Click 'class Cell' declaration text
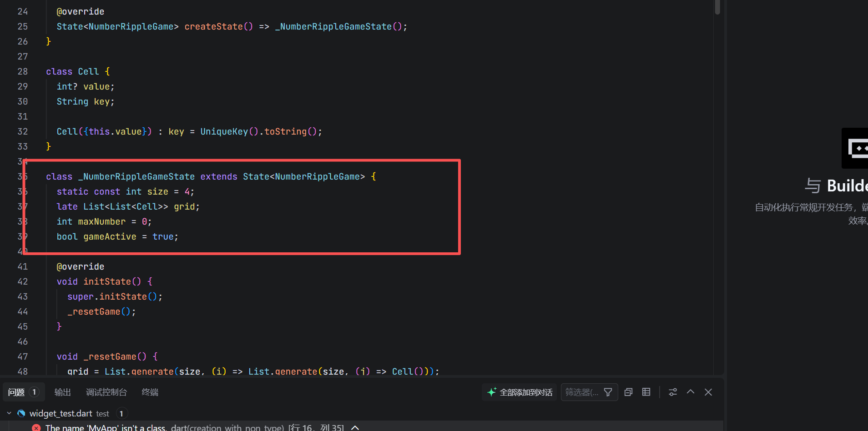The height and width of the screenshot is (431, 868). [72, 71]
